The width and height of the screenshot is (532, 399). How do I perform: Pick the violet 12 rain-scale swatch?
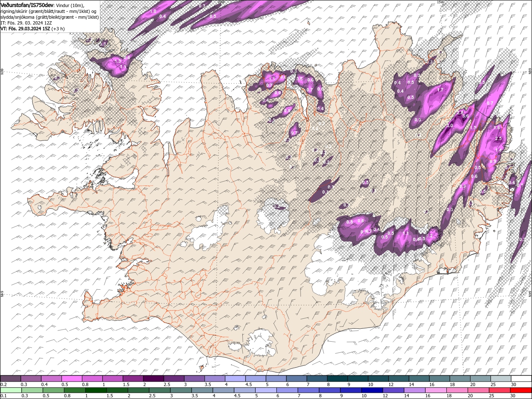point(393,390)
